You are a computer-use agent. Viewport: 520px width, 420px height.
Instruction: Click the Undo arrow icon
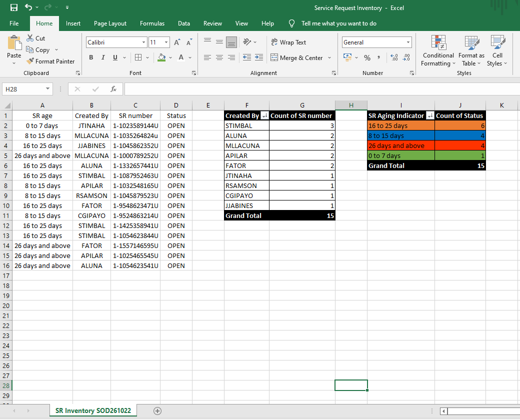[28, 7]
